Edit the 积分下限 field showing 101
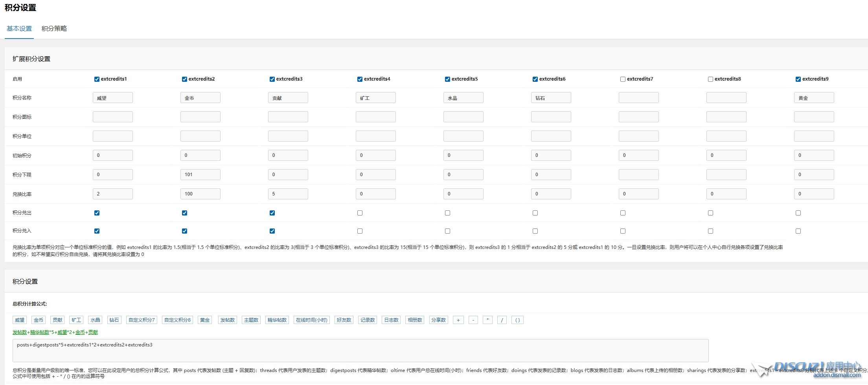 tap(200, 175)
